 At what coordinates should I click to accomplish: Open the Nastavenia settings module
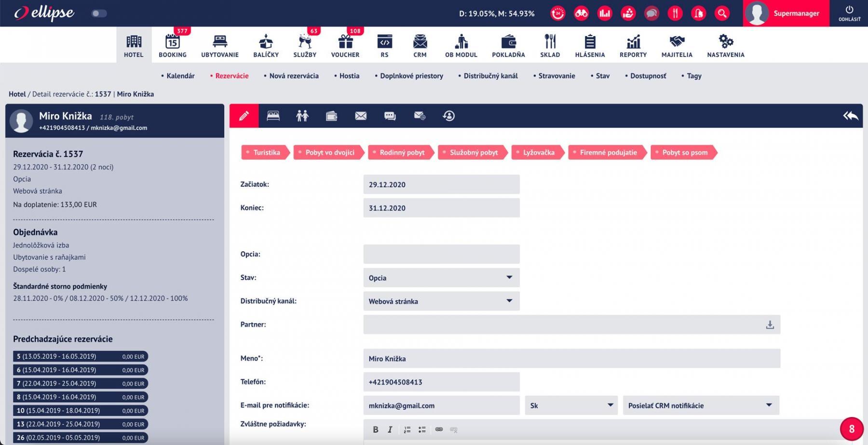(x=726, y=45)
